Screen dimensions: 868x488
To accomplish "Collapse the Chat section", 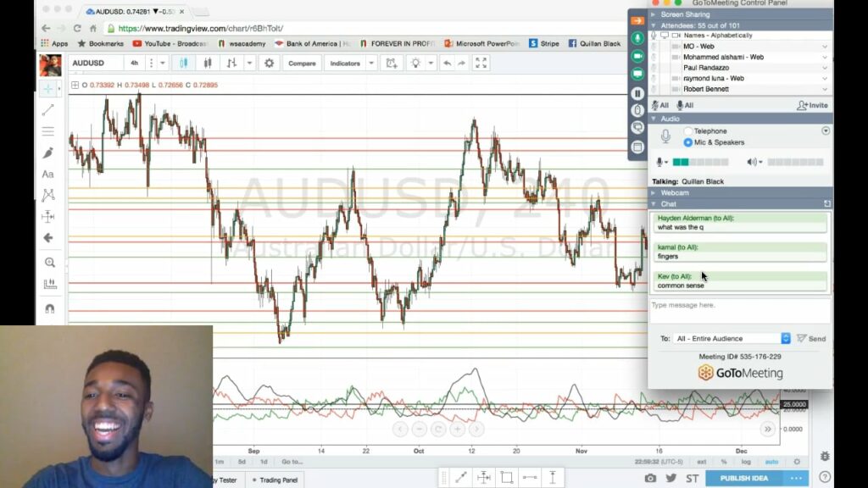I will [654, 204].
